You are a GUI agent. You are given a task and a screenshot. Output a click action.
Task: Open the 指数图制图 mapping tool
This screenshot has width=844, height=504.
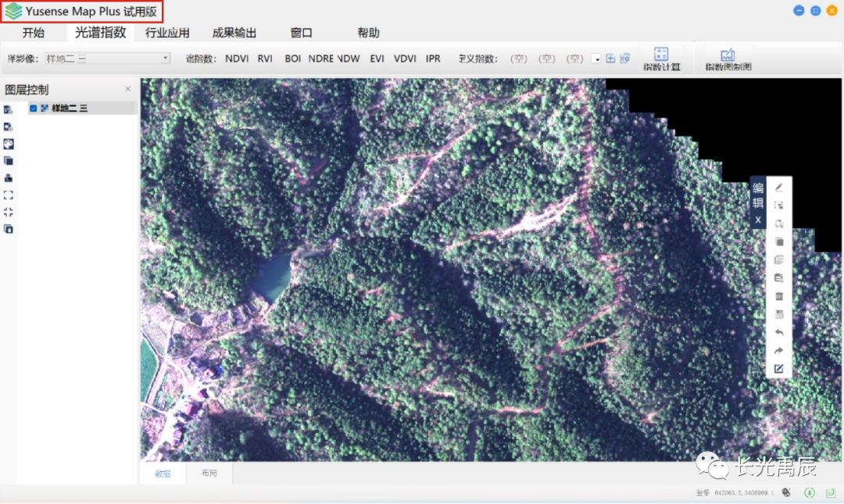pos(728,55)
